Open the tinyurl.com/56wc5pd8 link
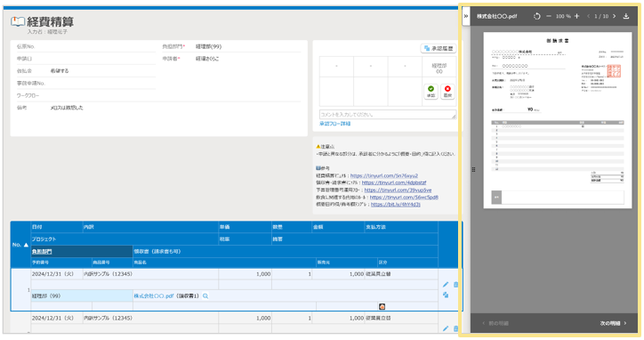This screenshot has width=644, height=340. [404, 198]
